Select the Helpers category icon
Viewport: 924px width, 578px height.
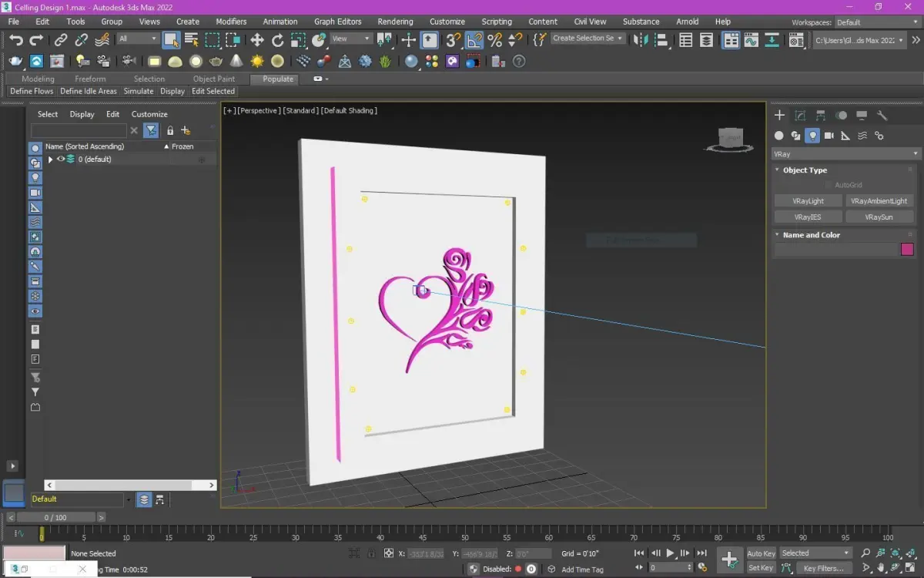point(845,136)
